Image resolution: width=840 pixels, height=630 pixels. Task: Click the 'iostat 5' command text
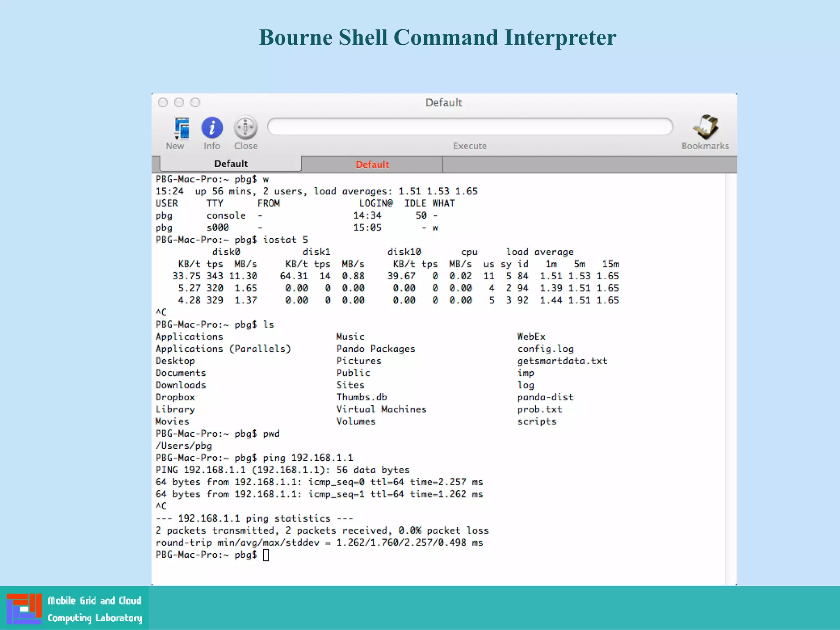[x=285, y=240]
